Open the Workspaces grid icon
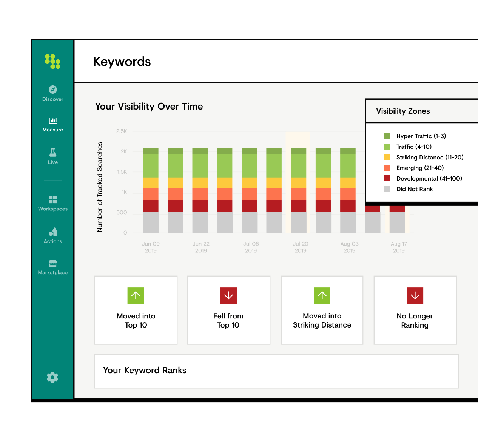The image size is (478, 448). [53, 199]
